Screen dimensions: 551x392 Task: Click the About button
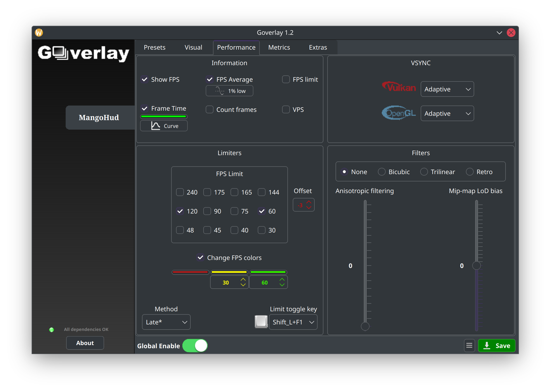pos(85,343)
